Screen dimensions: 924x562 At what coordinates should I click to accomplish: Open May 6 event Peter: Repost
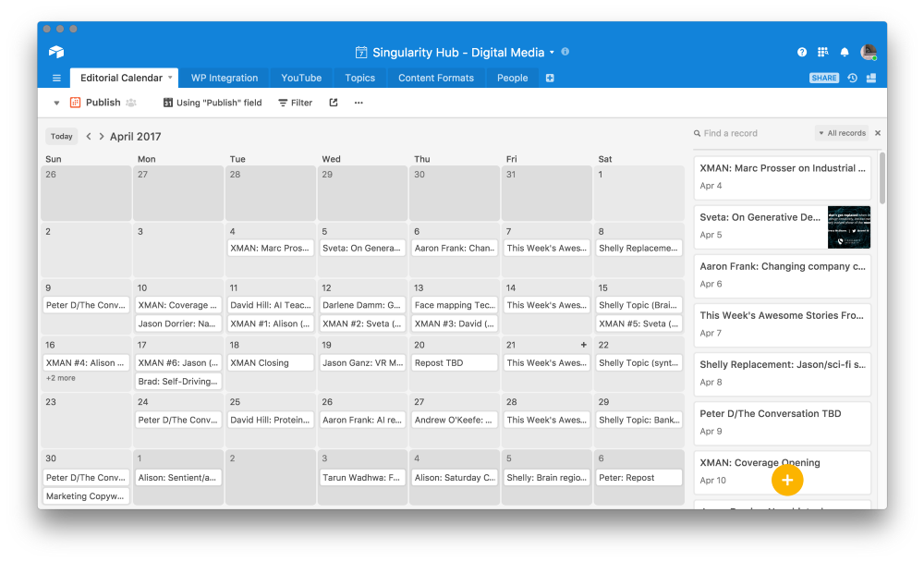[638, 478]
